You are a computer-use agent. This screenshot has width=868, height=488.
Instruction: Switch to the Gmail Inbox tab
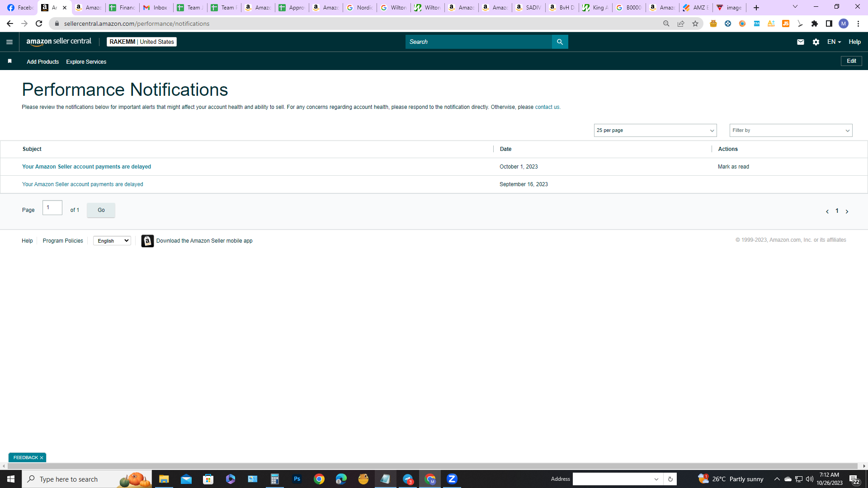click(156, 8)
